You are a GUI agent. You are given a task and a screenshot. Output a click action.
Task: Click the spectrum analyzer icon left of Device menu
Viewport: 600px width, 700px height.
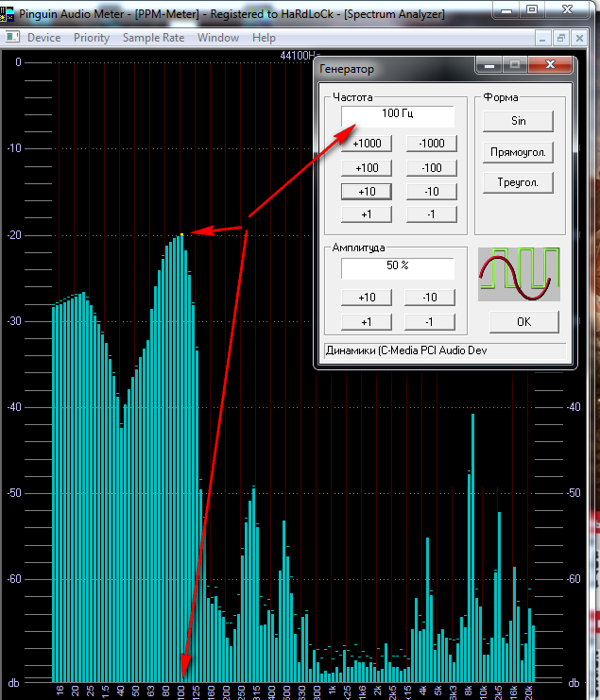(11, 38)
